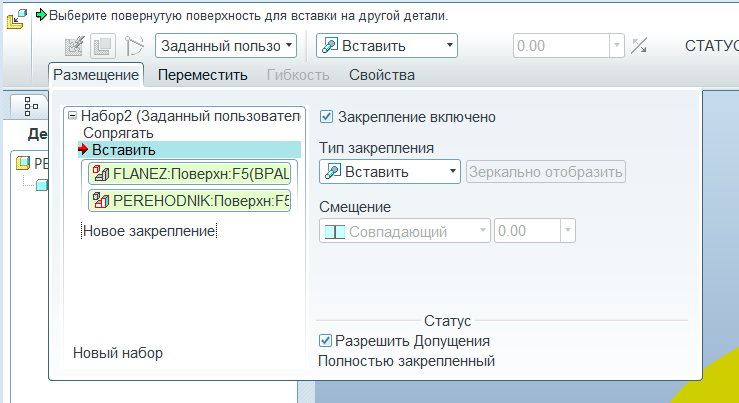739x403 pixels.
Task: Open the Свойства tab
Action: [x=382, y=75]
